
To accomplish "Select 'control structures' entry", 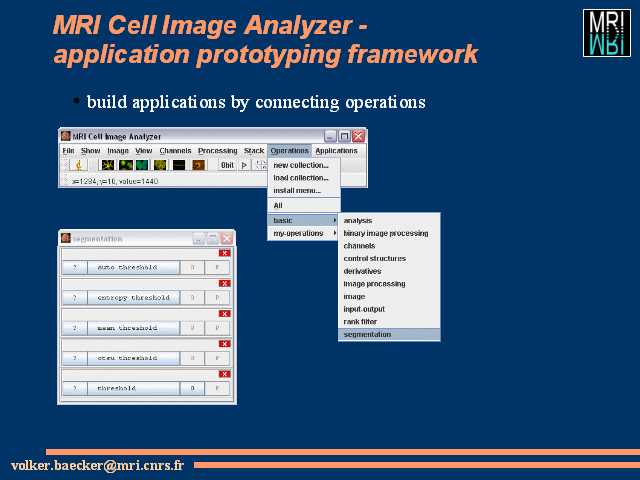I will pos(389,258).
